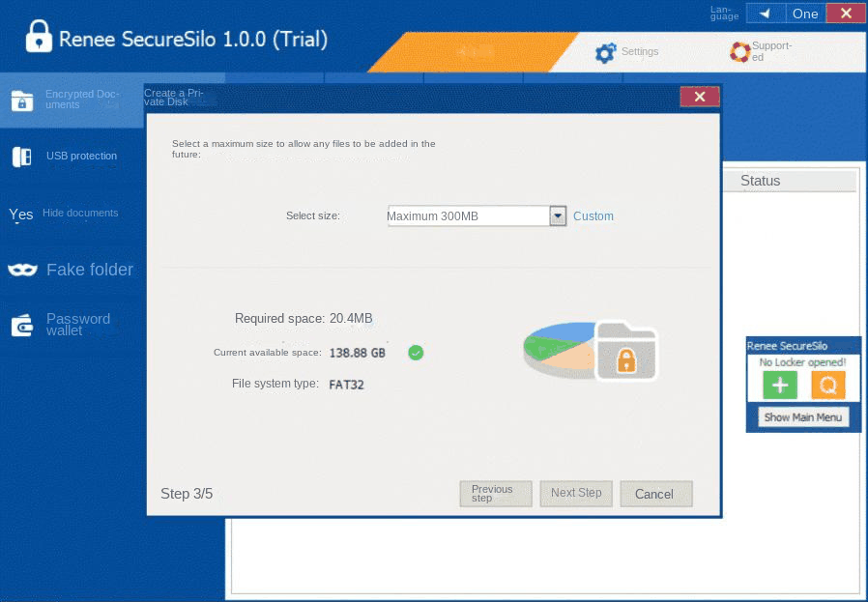Open the Maximum 300MB size list
The height and width of the screenshot is (602, 868).
[469, 215]
